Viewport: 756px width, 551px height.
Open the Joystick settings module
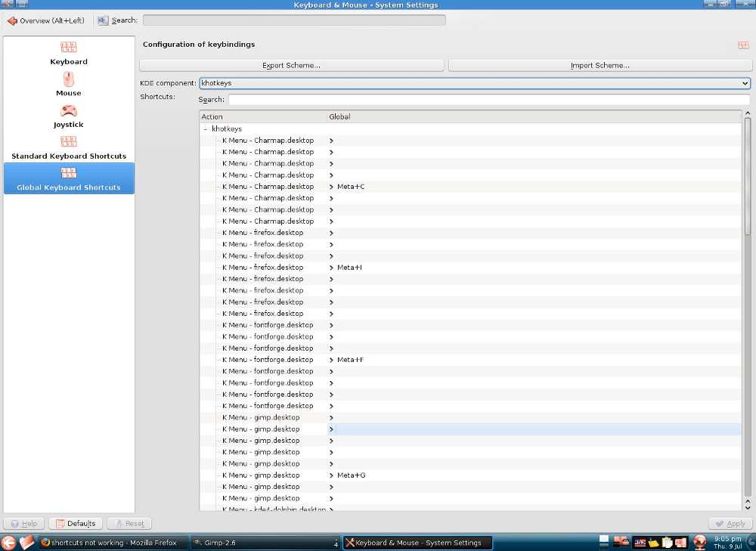(x=69, y=116)
